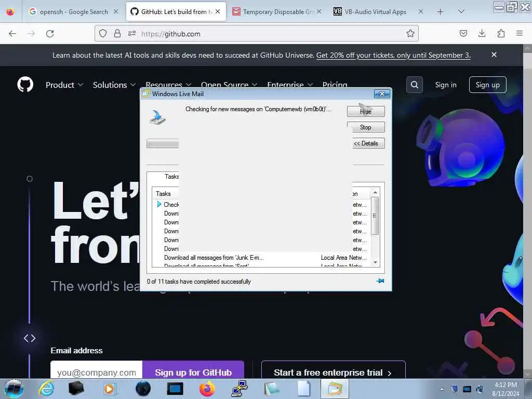532x399 pixels.
Task: Open the 20% off tickets link
Action: click(393, 55)
